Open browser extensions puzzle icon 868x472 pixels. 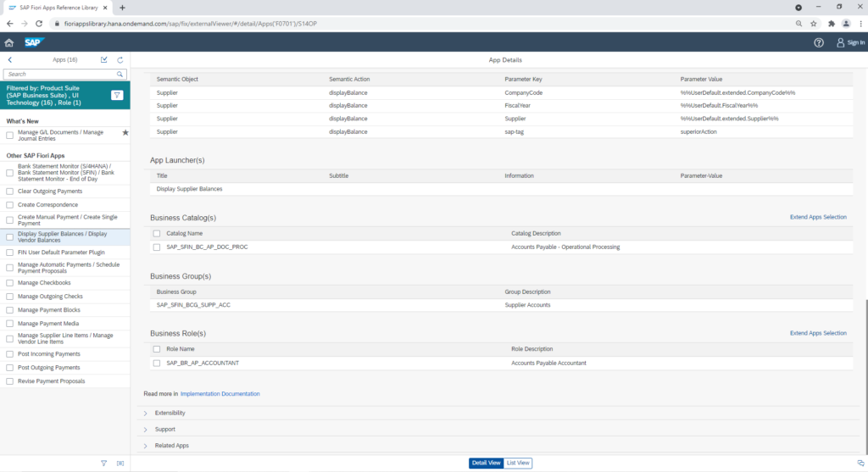tap(831, 24)
